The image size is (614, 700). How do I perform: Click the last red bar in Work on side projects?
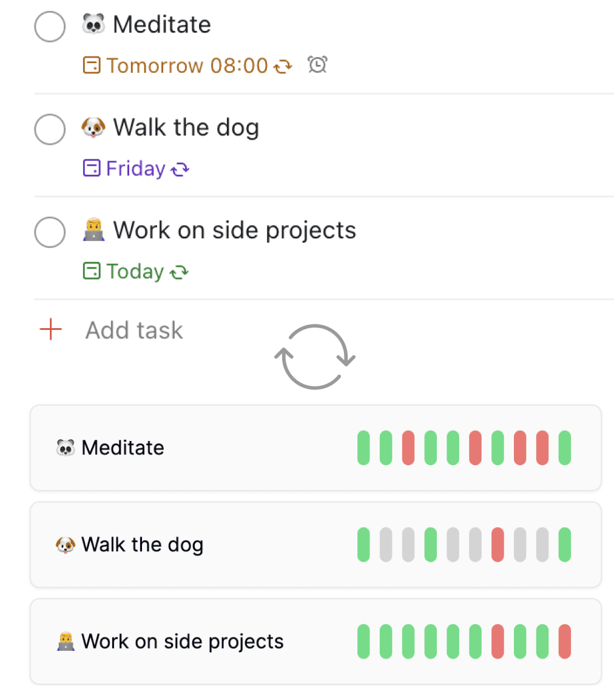565,641
